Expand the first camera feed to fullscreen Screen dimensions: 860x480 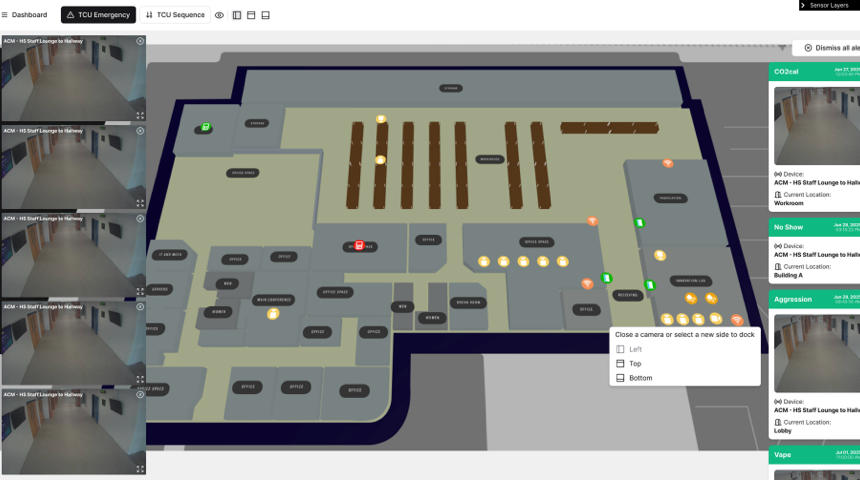tap(140, 116)
